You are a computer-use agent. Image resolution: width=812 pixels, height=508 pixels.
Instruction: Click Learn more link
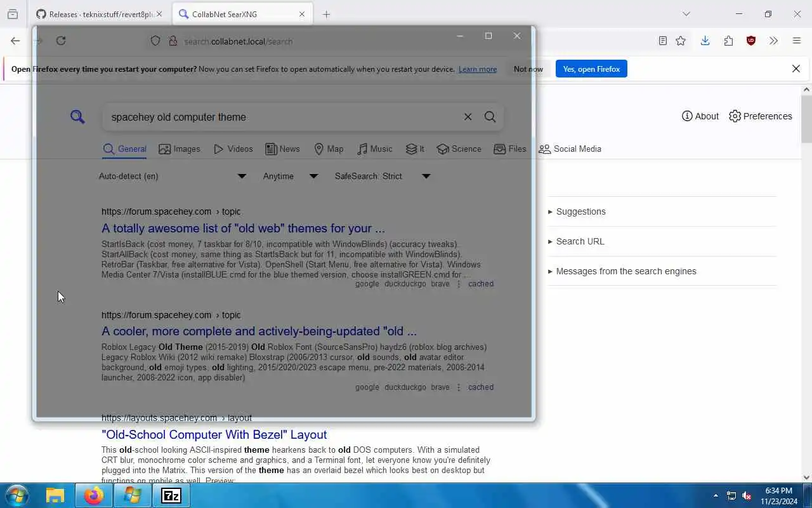(478, 69)
